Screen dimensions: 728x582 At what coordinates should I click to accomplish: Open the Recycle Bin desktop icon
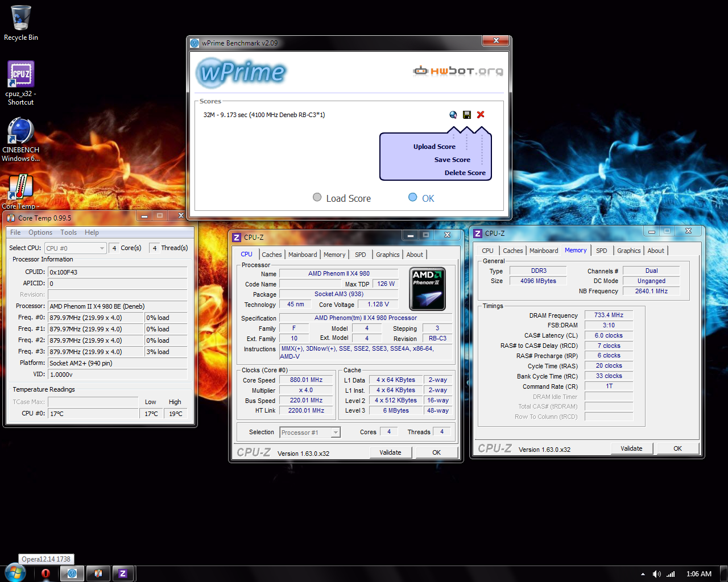(x=21, y=23)
